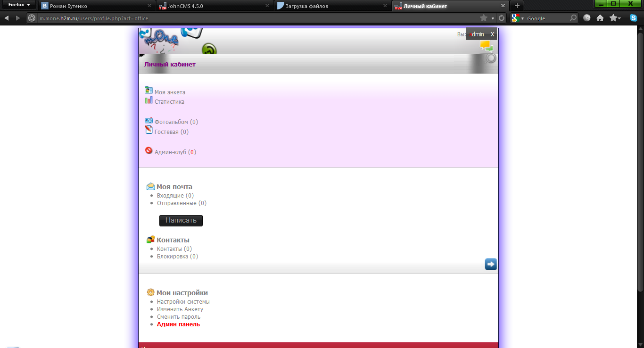Open the Firefox application menu
This screenshot has height=348, width=644.
19,5
